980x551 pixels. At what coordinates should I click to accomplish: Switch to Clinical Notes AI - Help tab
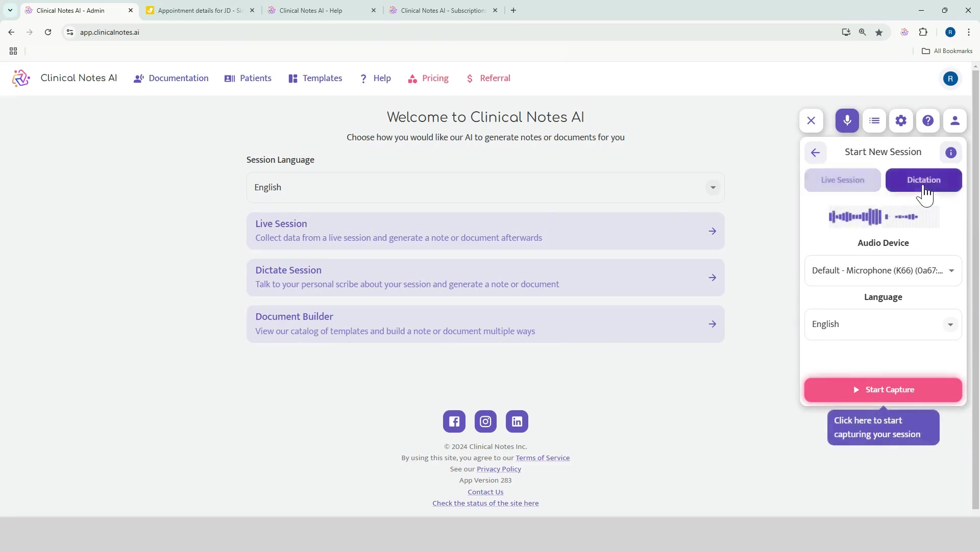coord(322,10)
